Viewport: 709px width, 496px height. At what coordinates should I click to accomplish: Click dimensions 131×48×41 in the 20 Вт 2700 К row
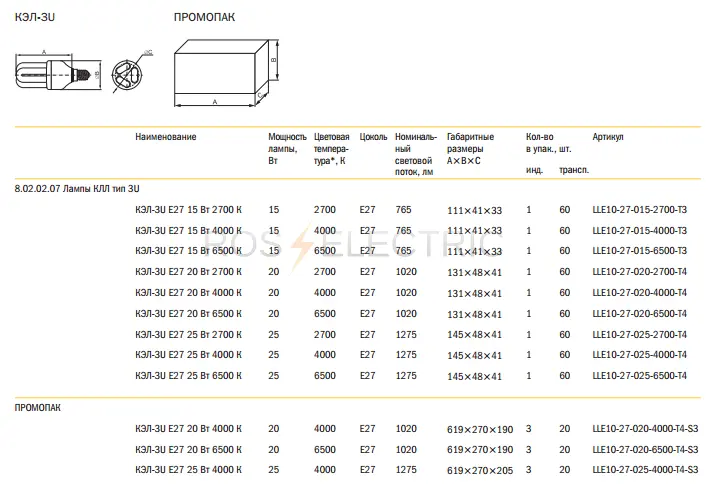tap(474, 272)
